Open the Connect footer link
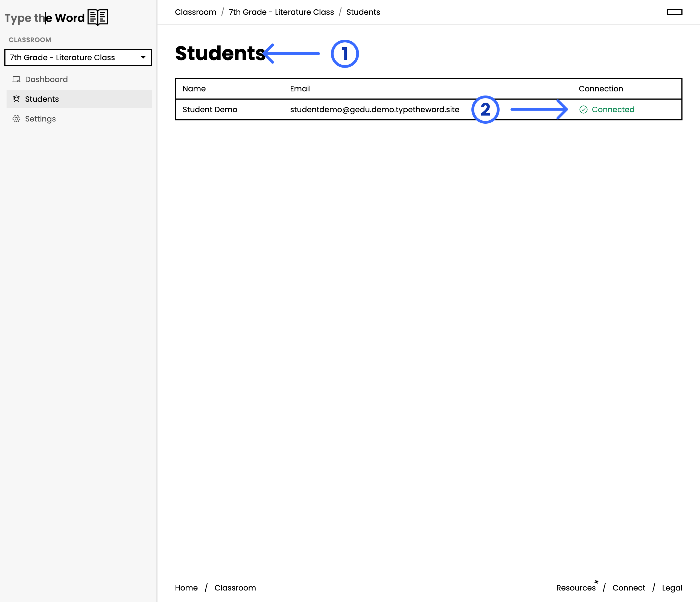700x602 pixels. point(629,588)
